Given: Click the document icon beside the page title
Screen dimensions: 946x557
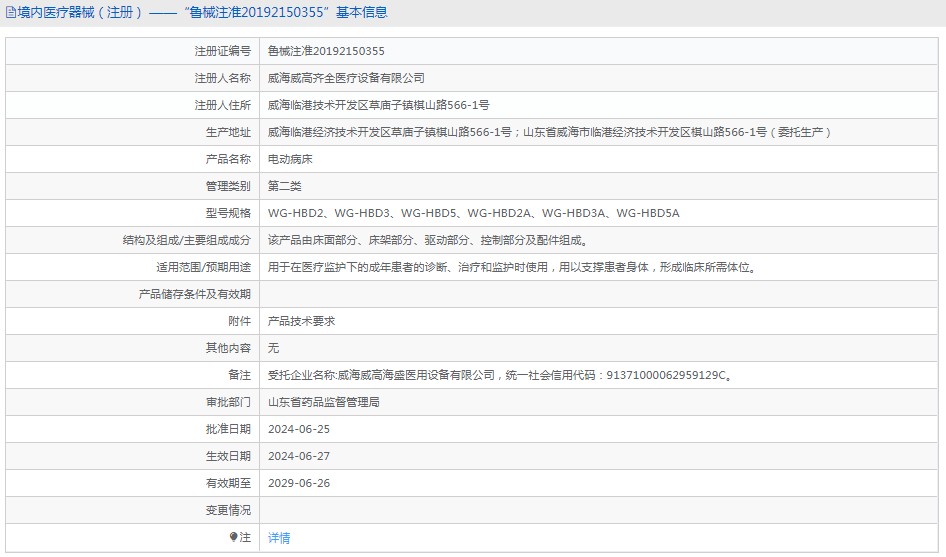Looking at the screenshot, I should point(11,13).
